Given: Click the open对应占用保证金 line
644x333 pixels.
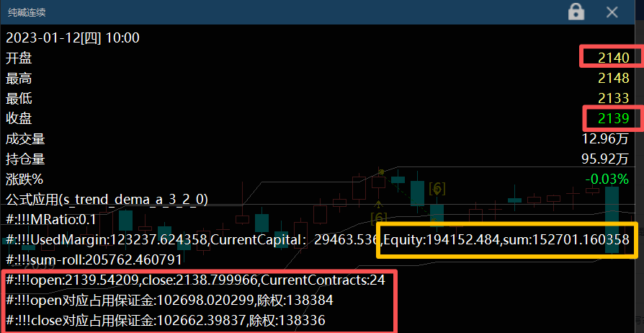Looking at the screenshot, I should pyautogui.click(x=167, y=300).
